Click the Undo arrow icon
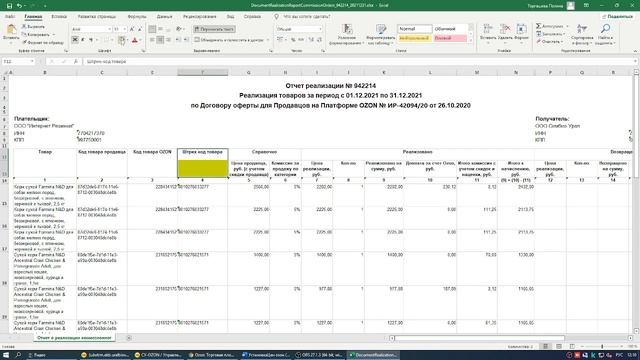This screenshot has height=360, width=640. (19, 6)
